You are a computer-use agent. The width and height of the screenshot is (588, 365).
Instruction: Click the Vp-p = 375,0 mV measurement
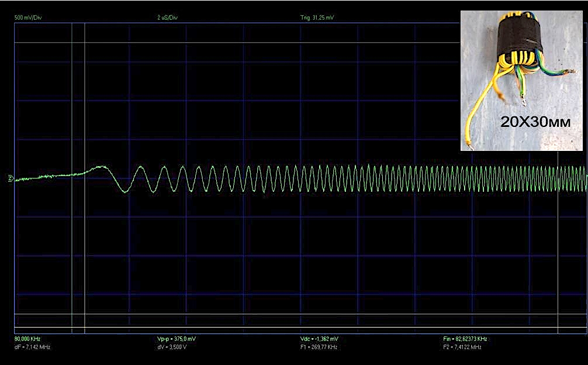click(177, 339)
